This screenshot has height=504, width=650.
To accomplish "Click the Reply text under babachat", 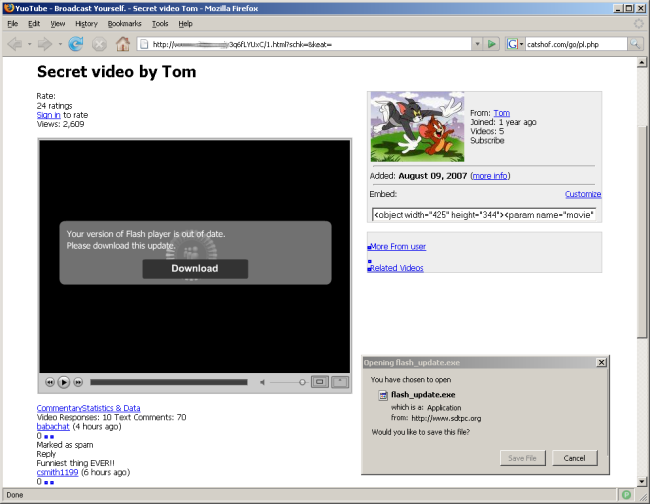I will pos(46,454).
